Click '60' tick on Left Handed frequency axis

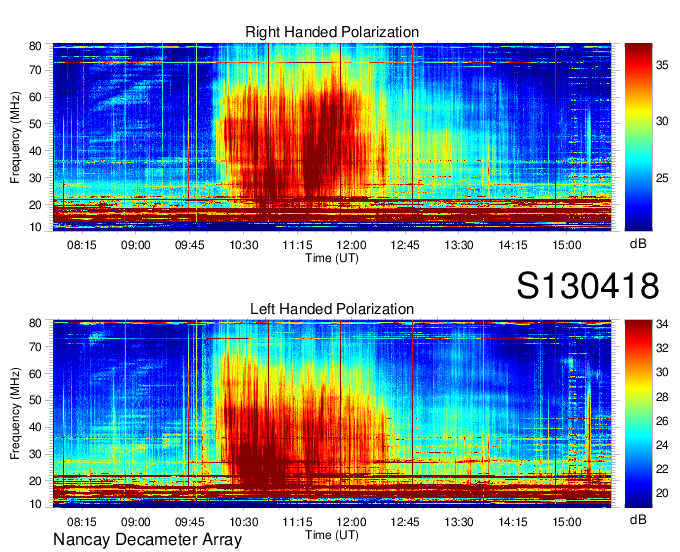35,374
